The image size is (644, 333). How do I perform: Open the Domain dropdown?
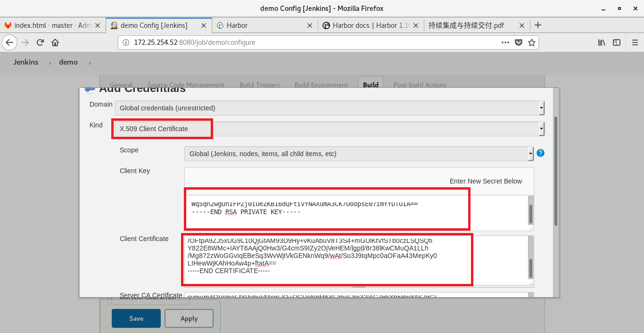pos(330,108)
